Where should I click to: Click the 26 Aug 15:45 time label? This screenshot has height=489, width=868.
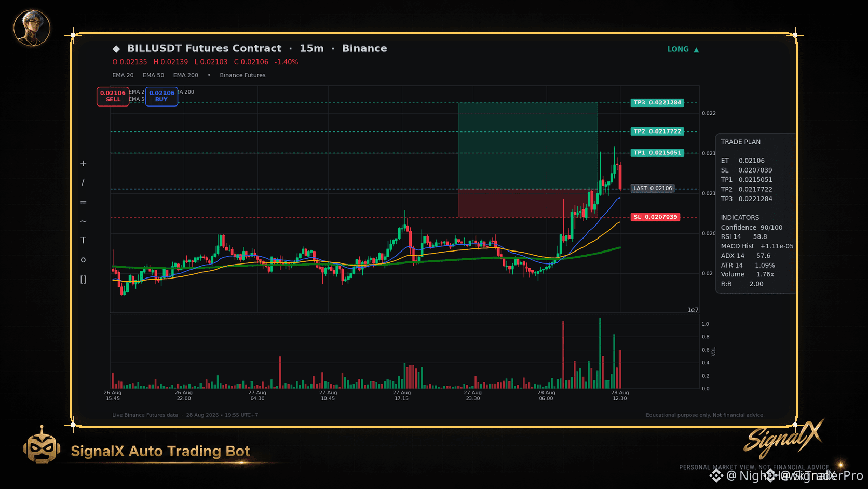point(113,395)
